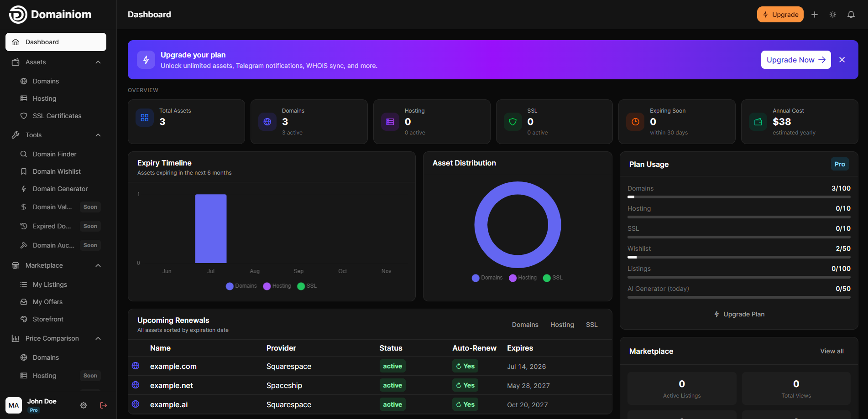Toggle auto-renew Yes for example.com
This screenshot has height=419, width=868.
pyautogui.click(x=465, y=366)
